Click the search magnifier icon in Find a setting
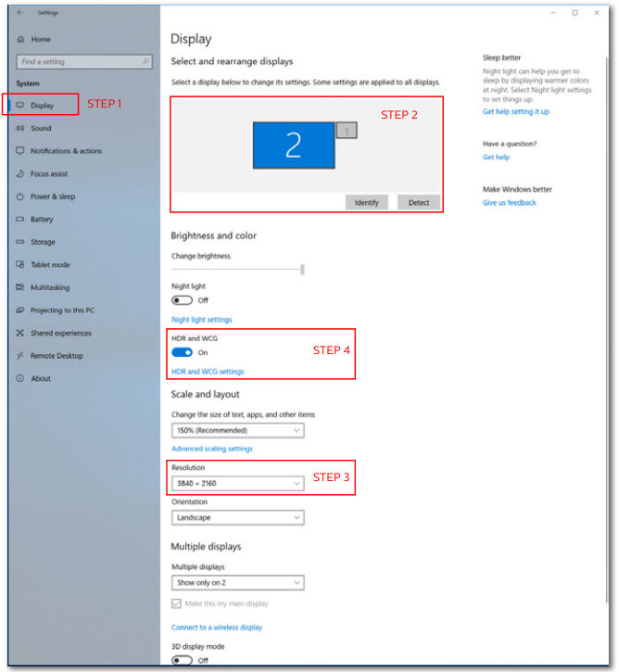Viewport: 618px width, 672px height. [145, 62]
